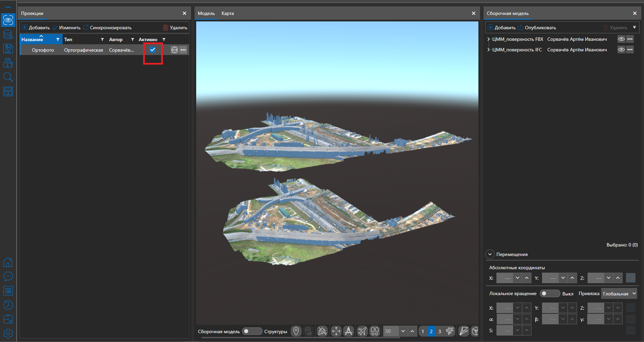Viewport: 644px width, 342px height.
Task: Click the three-dots menu above the sidebar
Action: tap(8, 7)
